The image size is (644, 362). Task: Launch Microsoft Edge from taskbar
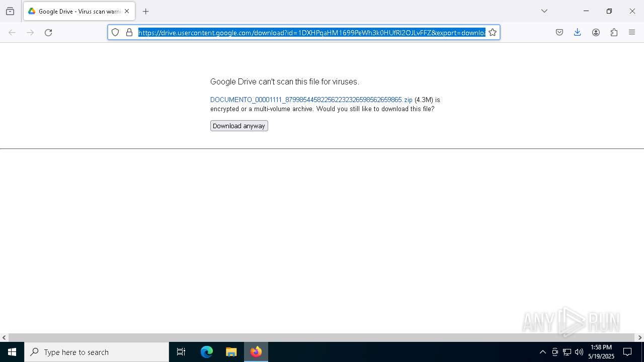coord(207,352)
